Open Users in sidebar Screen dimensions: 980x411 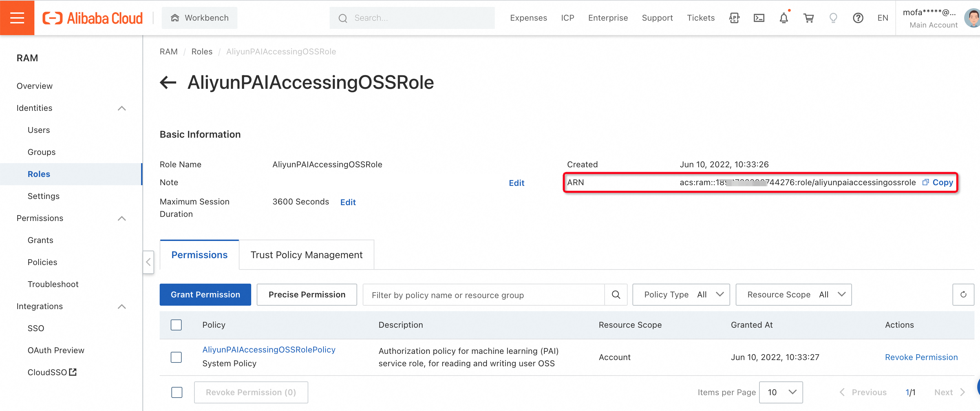tap(39, 130)
